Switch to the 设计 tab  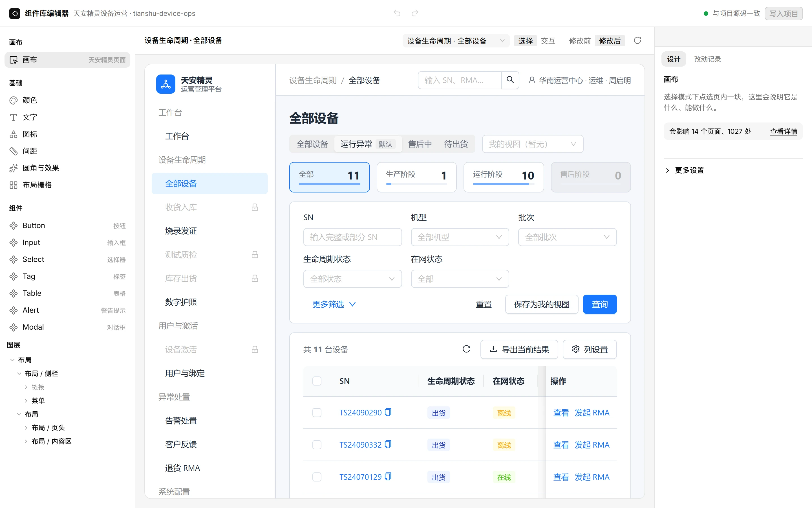673,59
